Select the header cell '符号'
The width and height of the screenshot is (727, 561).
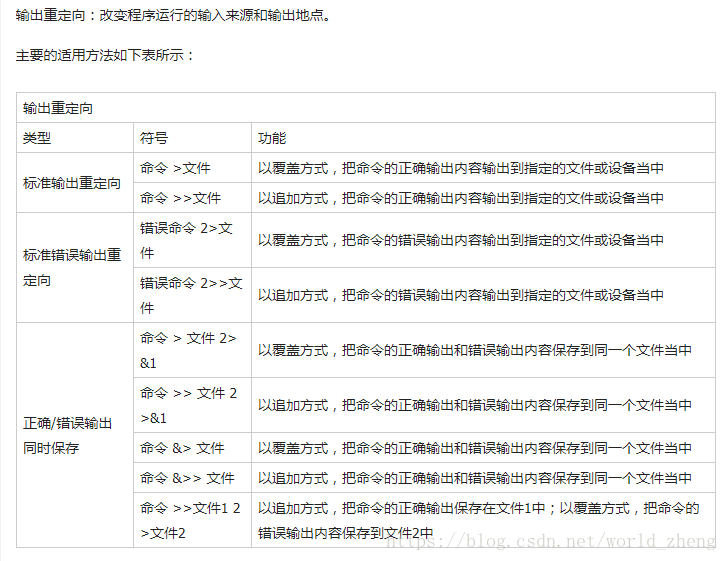[192, 138]
